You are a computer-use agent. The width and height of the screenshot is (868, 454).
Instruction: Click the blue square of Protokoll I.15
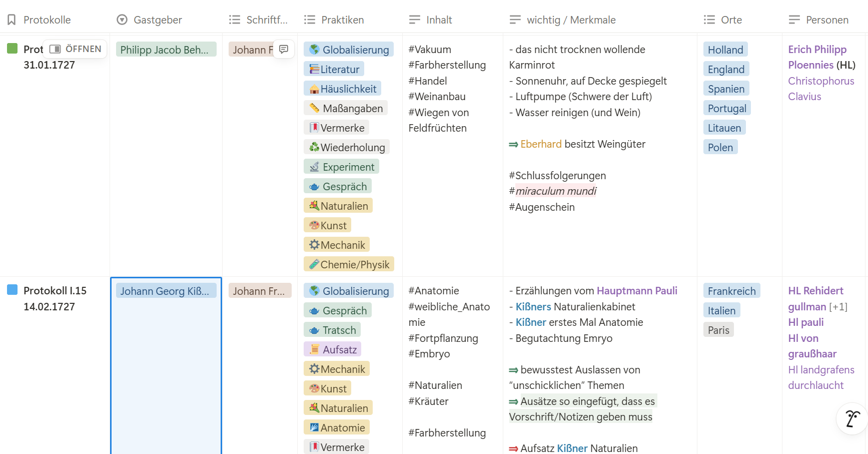pos(13,290)
